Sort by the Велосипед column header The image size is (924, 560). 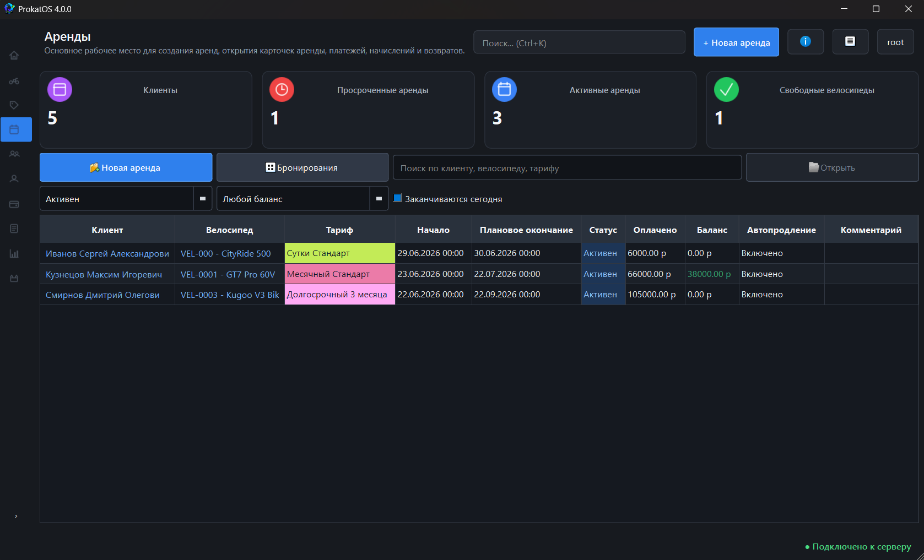tap(229, 230)
